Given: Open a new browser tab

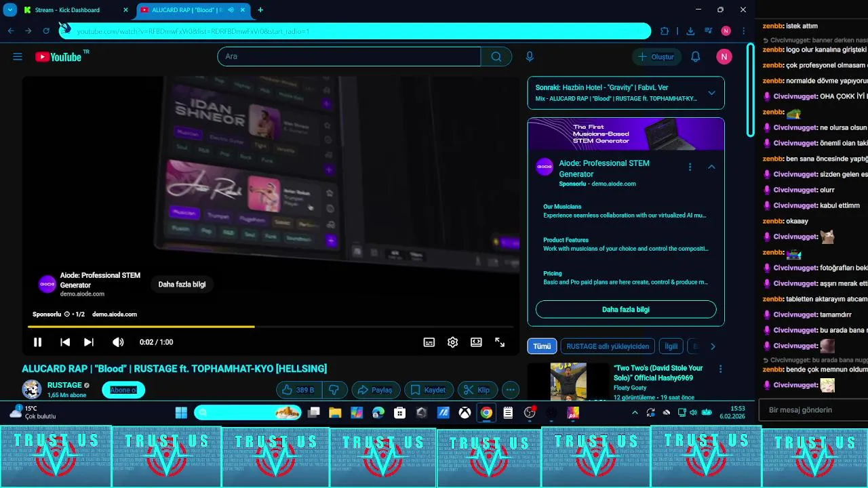Looking at the screenshot, I should click(260, 10).
